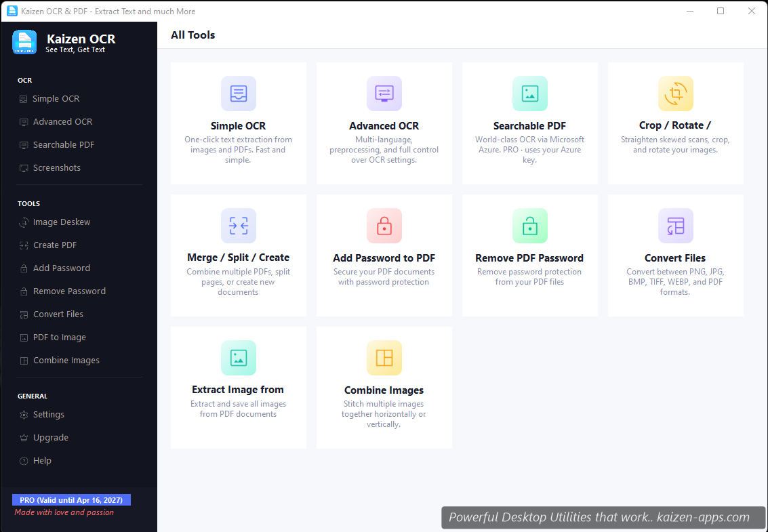This screenshot has height=532, width=768.
Task: Click the PRO license validity badge
Action: pos(71,499)
